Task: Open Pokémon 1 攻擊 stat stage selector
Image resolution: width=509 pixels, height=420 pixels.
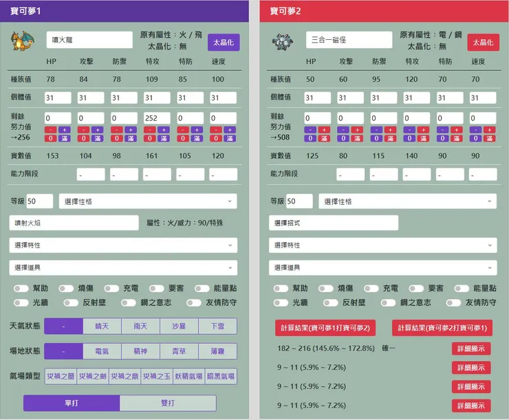Action: pos(91,175)
